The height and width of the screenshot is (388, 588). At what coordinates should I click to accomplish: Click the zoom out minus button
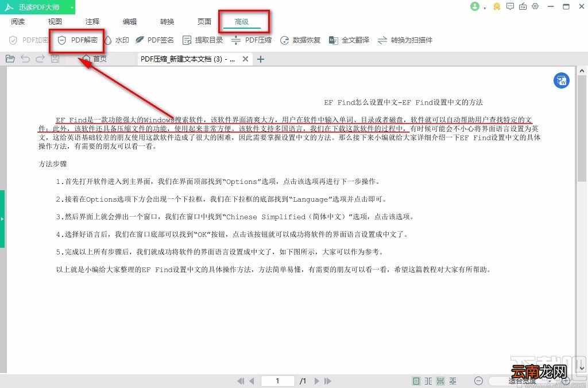(478, 381)
